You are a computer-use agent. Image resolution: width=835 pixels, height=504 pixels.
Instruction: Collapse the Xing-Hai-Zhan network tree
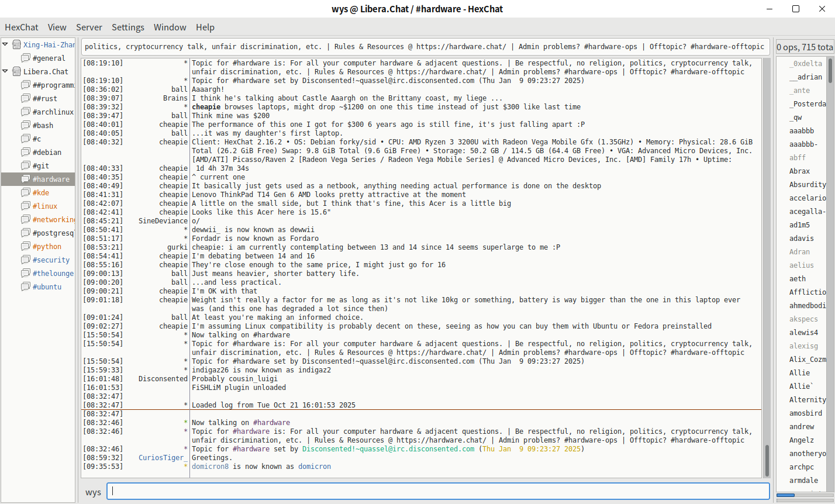click(x=5, y=44)
